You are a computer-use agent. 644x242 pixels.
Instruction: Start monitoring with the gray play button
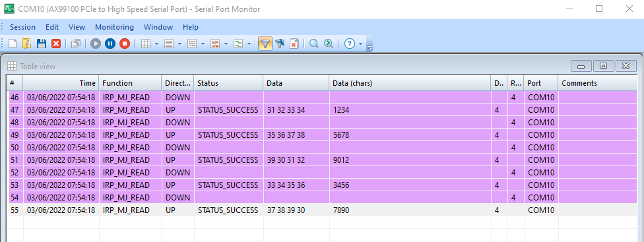tap(96, 44)
